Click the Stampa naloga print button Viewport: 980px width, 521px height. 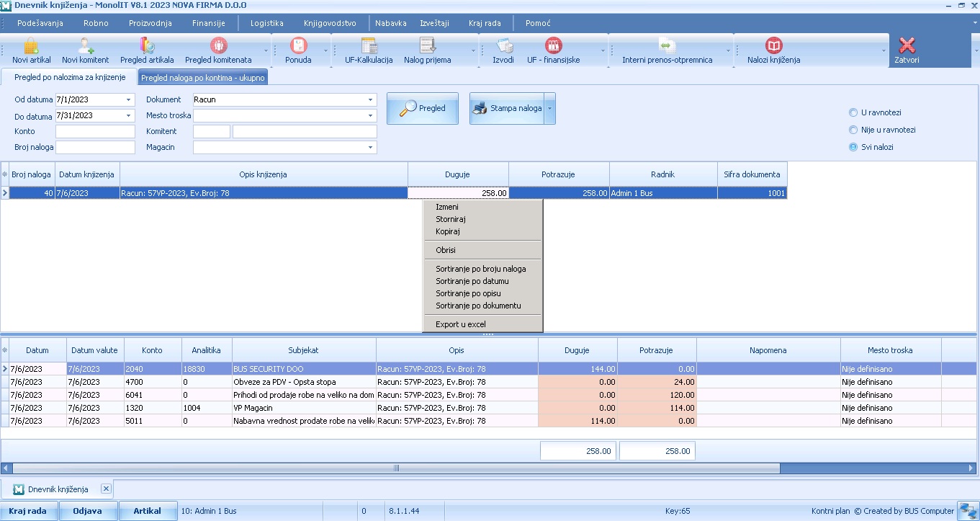[508, 109]
